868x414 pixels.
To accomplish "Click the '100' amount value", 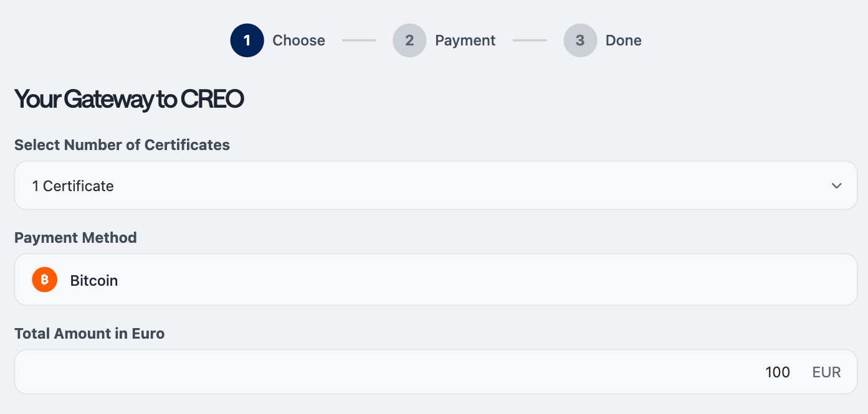I will click(778, 372).
